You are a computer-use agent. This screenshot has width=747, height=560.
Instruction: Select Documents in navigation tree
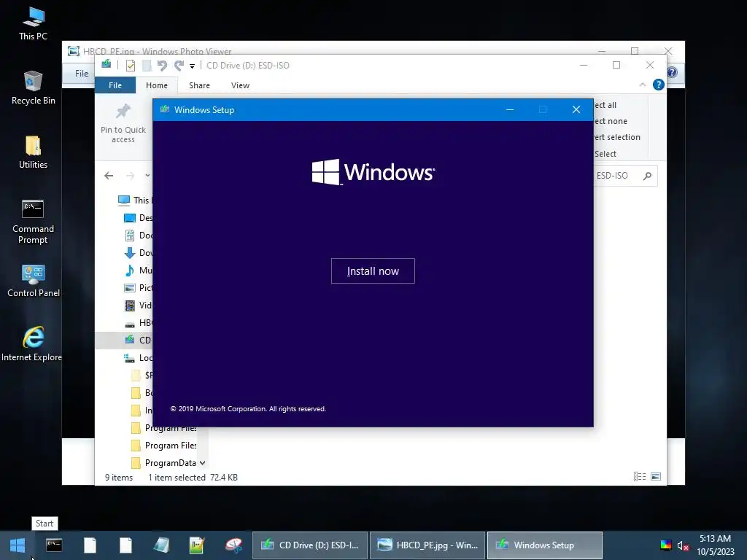[138, 236]
